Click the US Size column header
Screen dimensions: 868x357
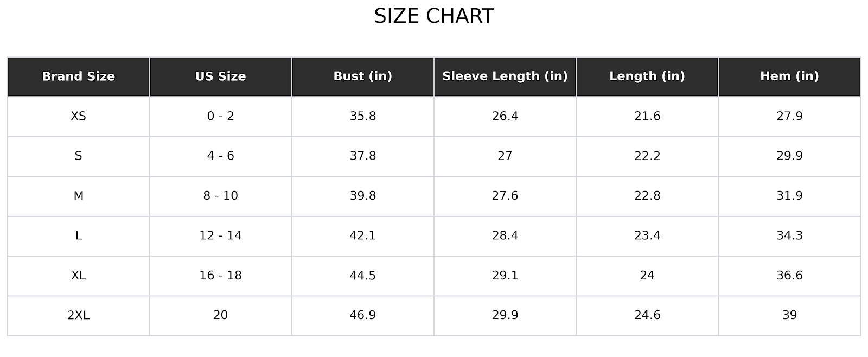(x=220, y=76)
